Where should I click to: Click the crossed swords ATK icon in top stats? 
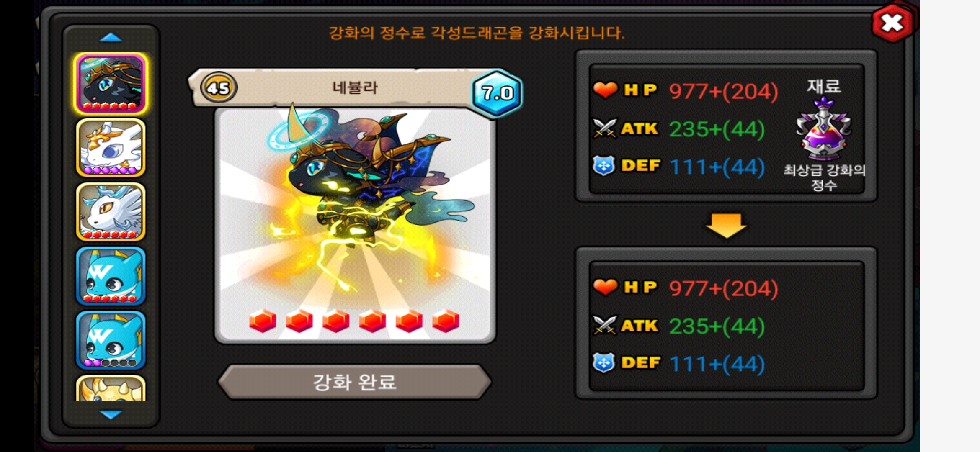604,128
